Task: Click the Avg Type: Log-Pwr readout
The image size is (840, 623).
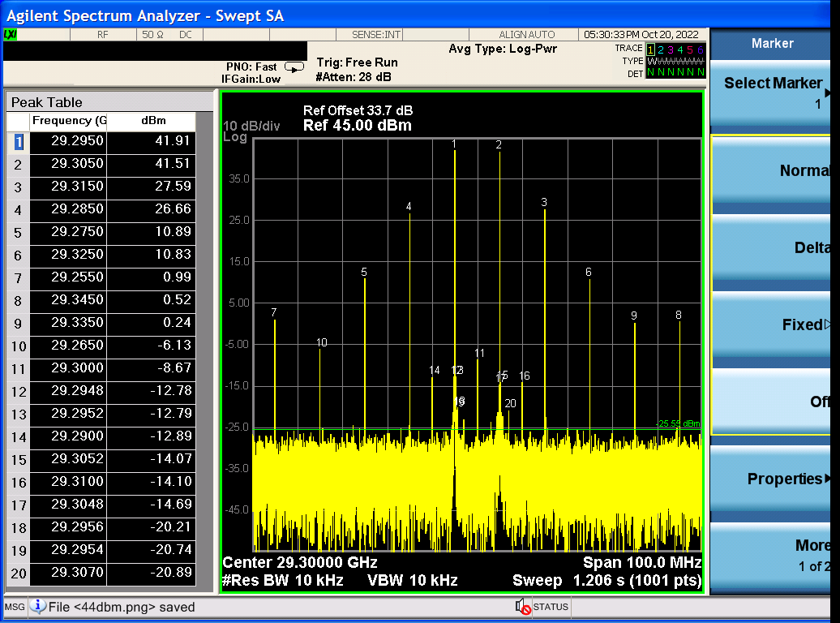Action: [503, 49]
